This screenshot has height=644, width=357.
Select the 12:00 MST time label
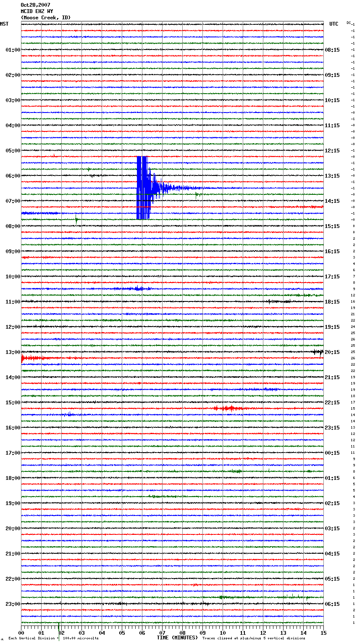(13, 327)
